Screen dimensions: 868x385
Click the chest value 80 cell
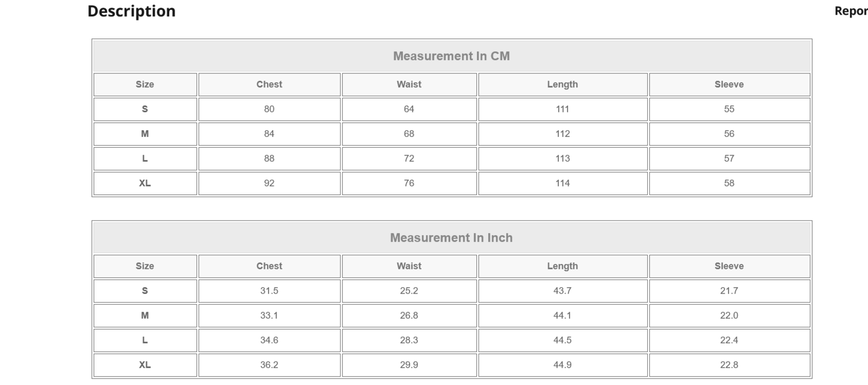tap(269, 109)
